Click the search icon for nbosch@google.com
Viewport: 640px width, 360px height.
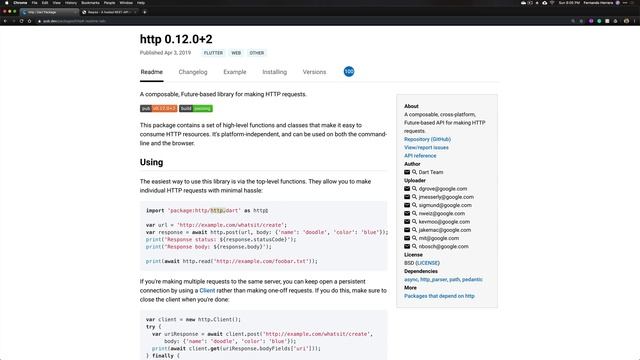point(414,246)
